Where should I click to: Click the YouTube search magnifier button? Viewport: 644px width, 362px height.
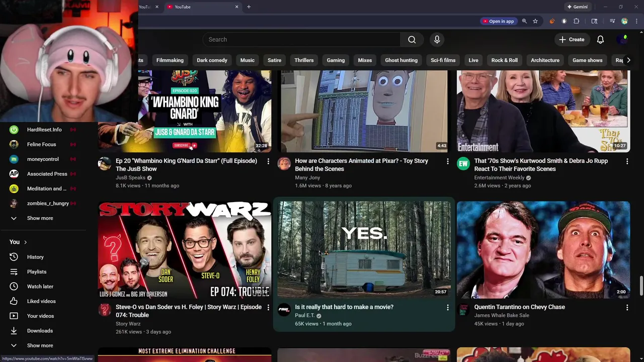tap(412, 40)
